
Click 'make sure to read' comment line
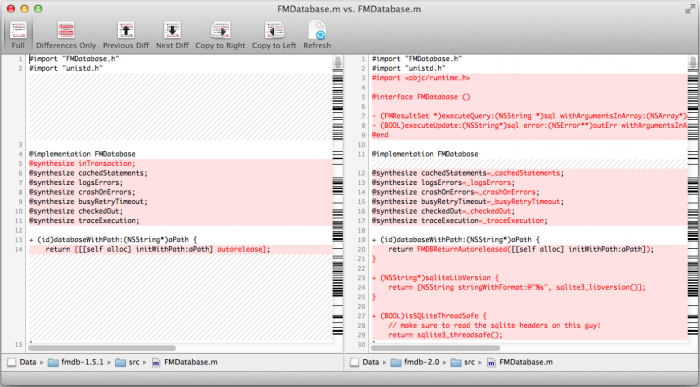(529, 325)
